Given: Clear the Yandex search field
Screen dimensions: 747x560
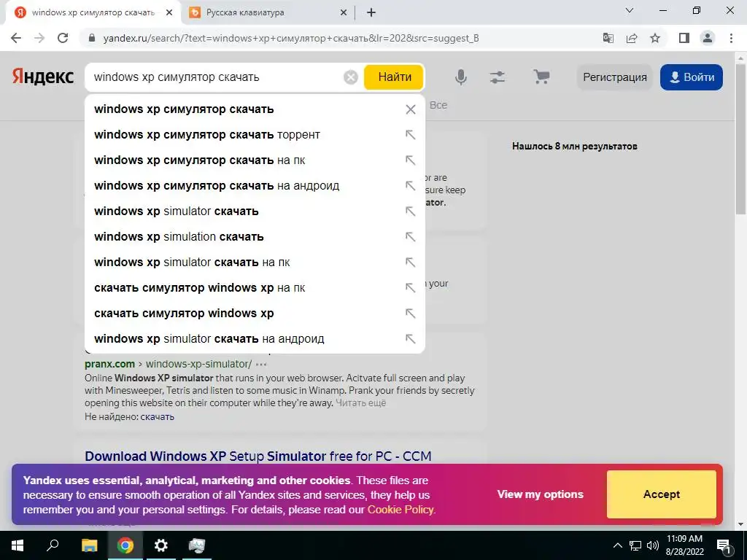Looking at the screenshot, I should (x=351, y=77).
